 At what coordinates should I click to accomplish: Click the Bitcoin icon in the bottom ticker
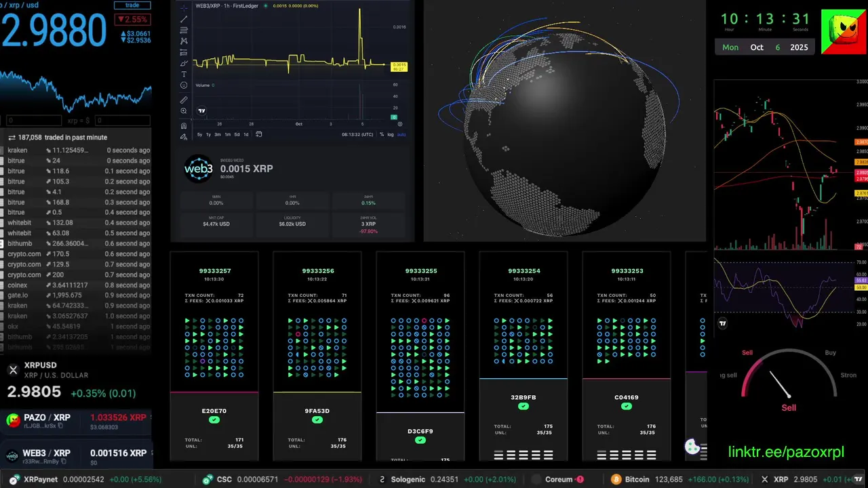(616, 479)
